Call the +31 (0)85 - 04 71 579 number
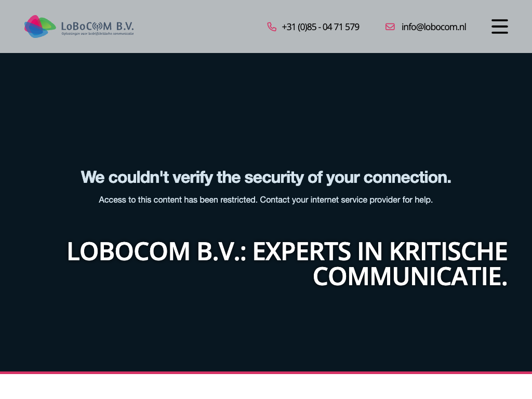This screenshot has width=532, height=399. coord(321,27)
